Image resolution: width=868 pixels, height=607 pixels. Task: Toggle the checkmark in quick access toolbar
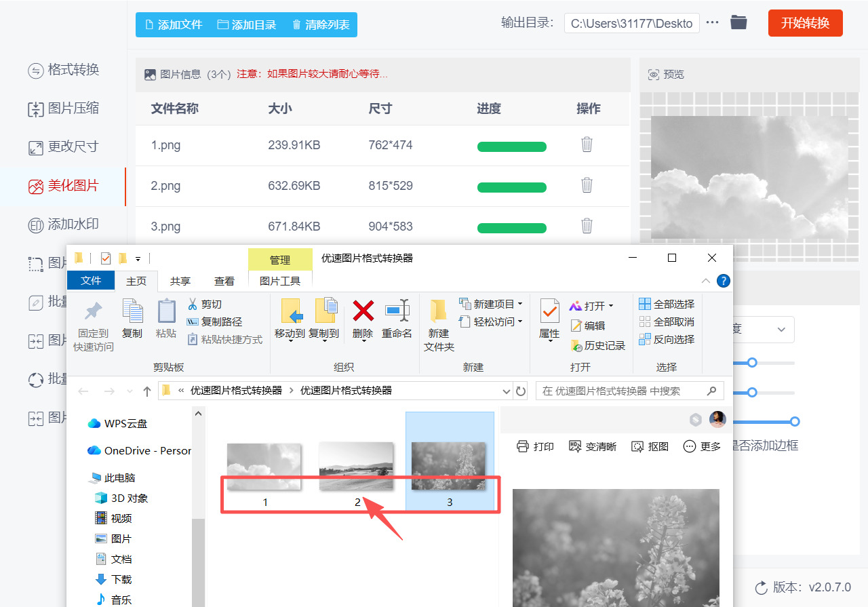click(105, 258)
